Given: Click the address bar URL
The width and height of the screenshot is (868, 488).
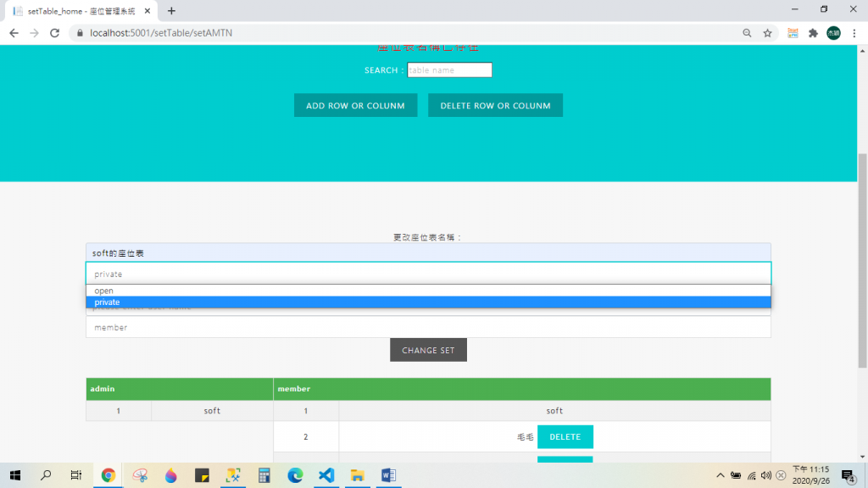Looking at the screenshot, I should (x=161, y=33).
